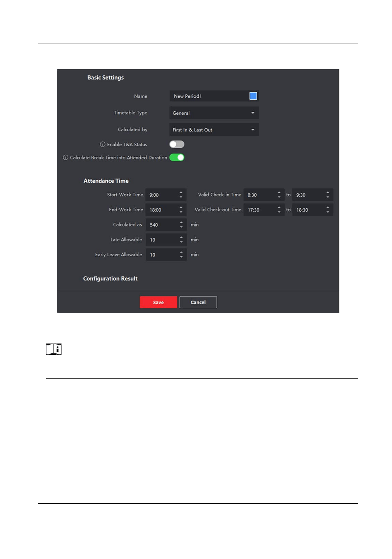The width and height of the screenshot is (392, 559).
Task: Increase Start-Work Time with up arrow
Action: coord(181,193)
